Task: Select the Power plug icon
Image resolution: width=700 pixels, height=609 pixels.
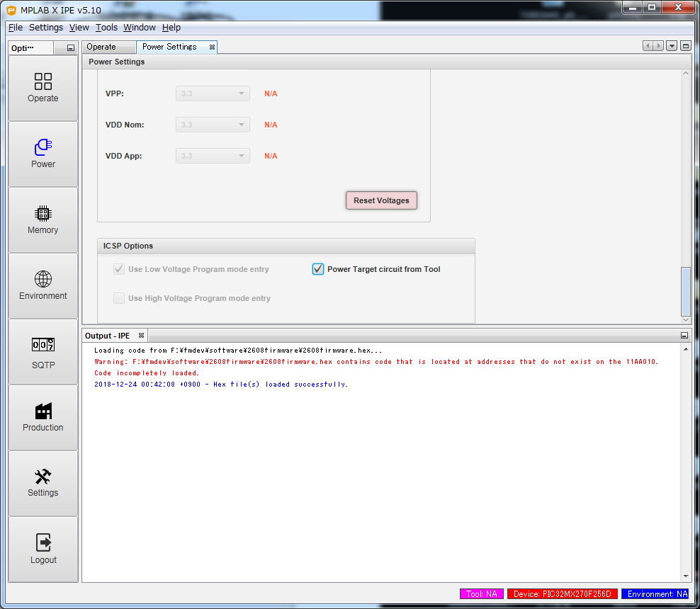Action: (43, 153)
